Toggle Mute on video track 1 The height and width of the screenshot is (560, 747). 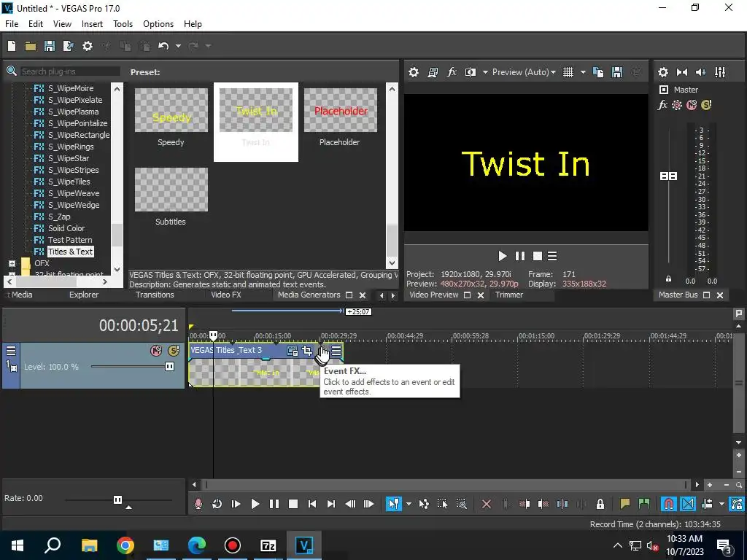pos(156,351)
